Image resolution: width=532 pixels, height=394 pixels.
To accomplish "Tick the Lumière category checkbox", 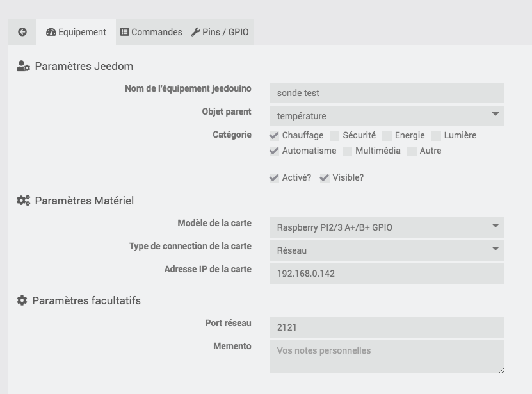I will (437, 136).
